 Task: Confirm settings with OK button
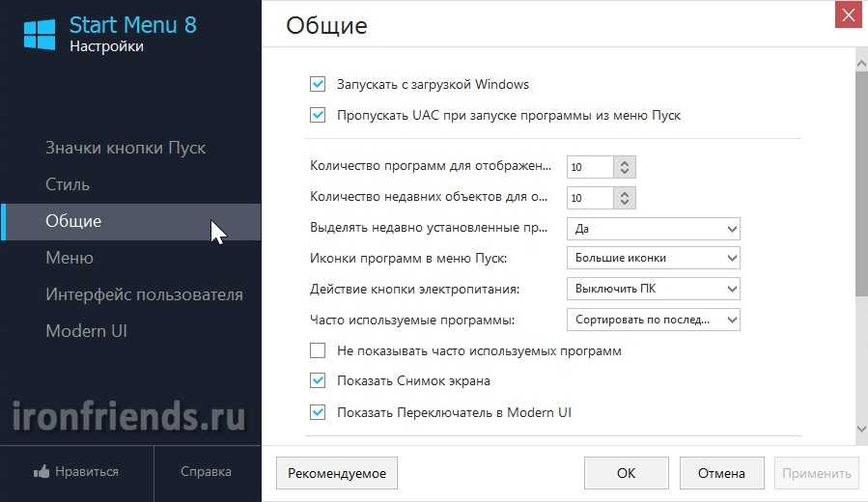pos(626,473)
